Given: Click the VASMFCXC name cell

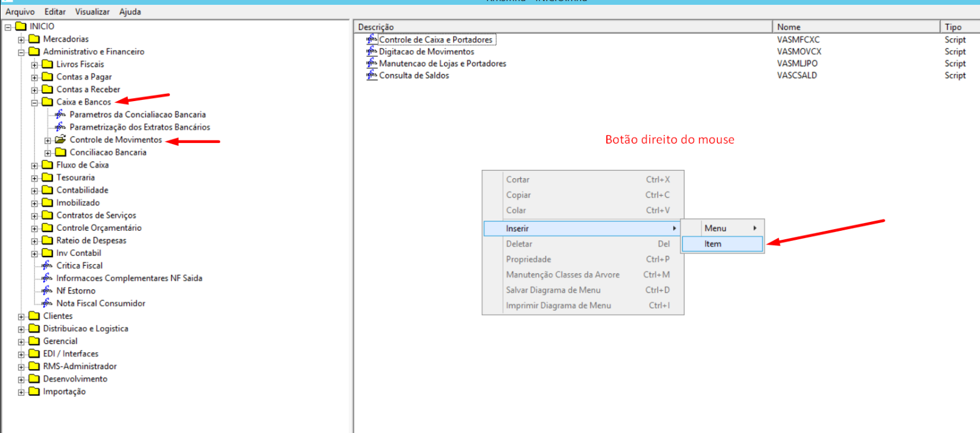Looking at the screenshot, I should pyautogui.click(x=798, y=39).
